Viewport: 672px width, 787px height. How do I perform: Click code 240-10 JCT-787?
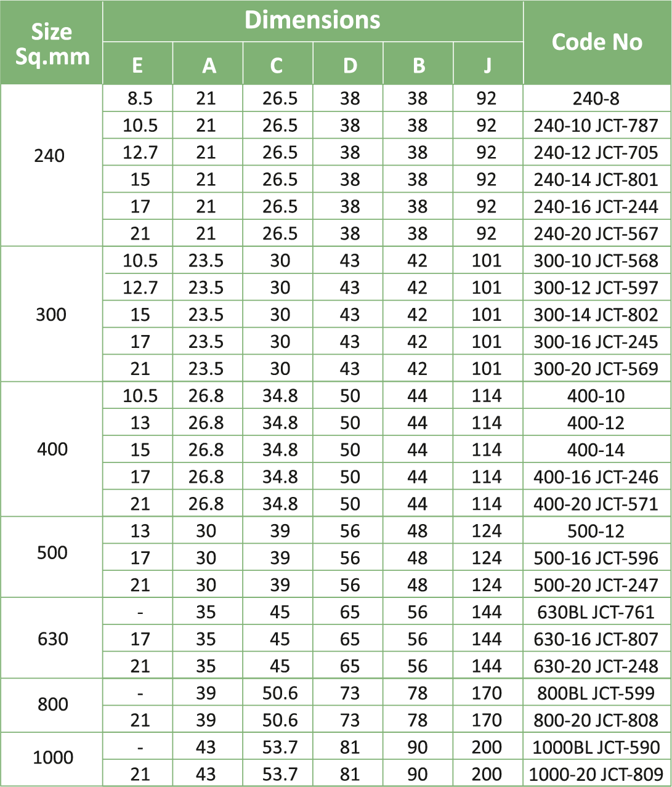click(x=596, y=126)
